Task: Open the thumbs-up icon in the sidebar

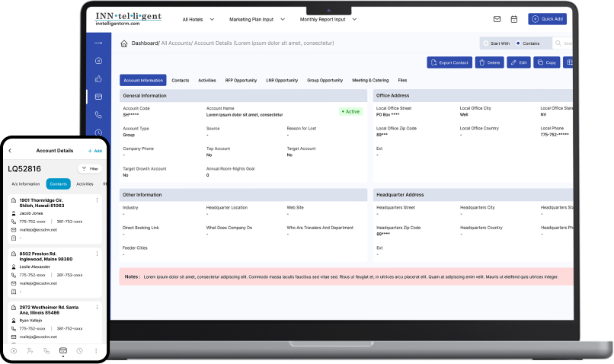Action: (x=98, y=78)
